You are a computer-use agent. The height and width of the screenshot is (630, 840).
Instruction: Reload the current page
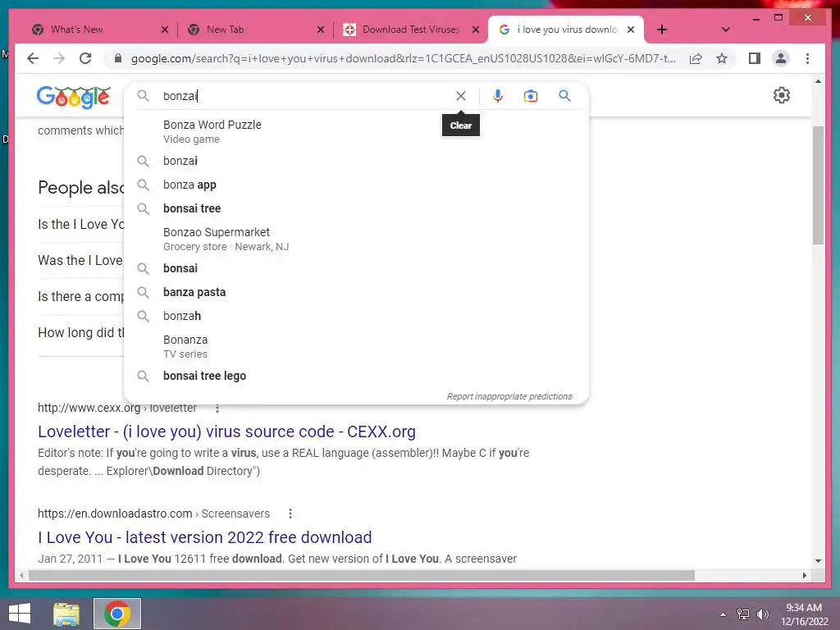coord(85,58)
